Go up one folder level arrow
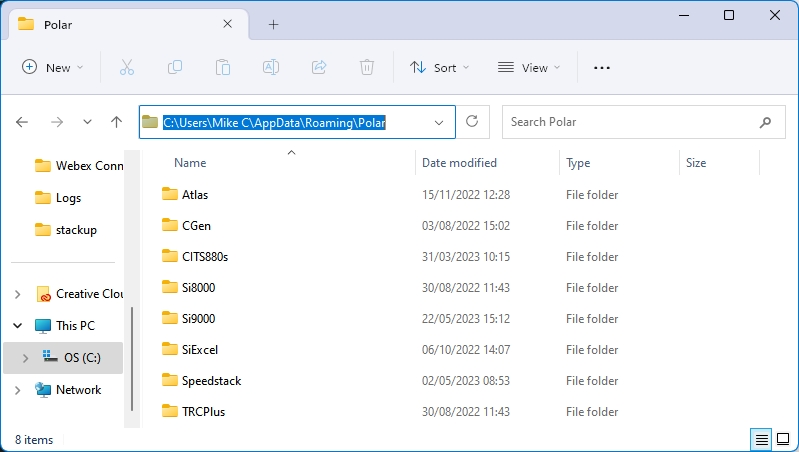Screen dimensions: 799x452 117,122
